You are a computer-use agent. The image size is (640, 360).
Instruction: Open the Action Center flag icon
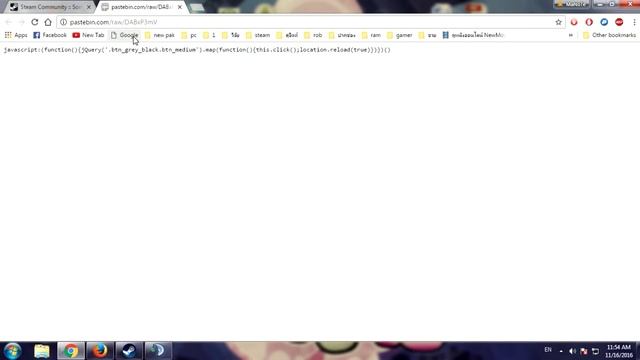pyautogui.click(x=584, y=351)
